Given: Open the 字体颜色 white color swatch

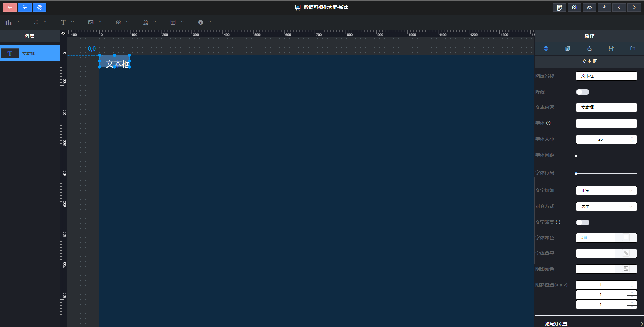Looking at the screenshot, I should tap(626, 238).
